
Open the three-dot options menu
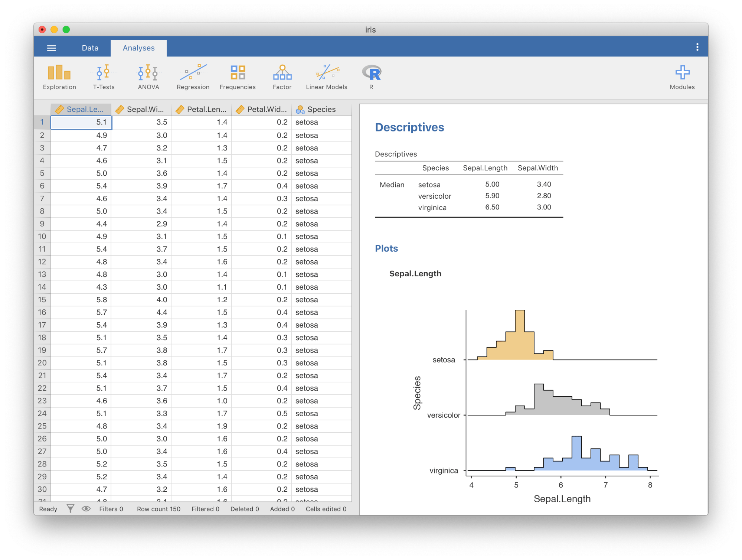697,47
